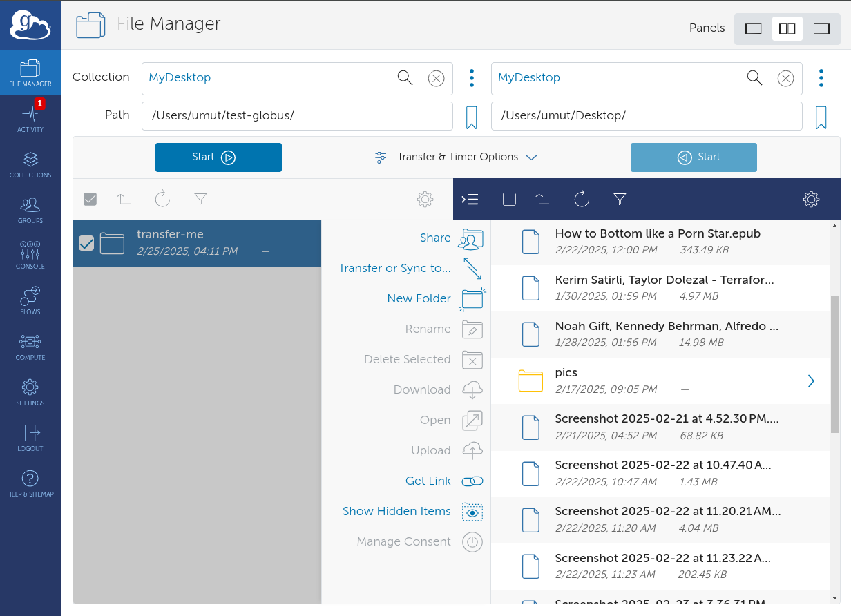
Task: Open Settings in the sidebar
Action: tap(30, 392)
